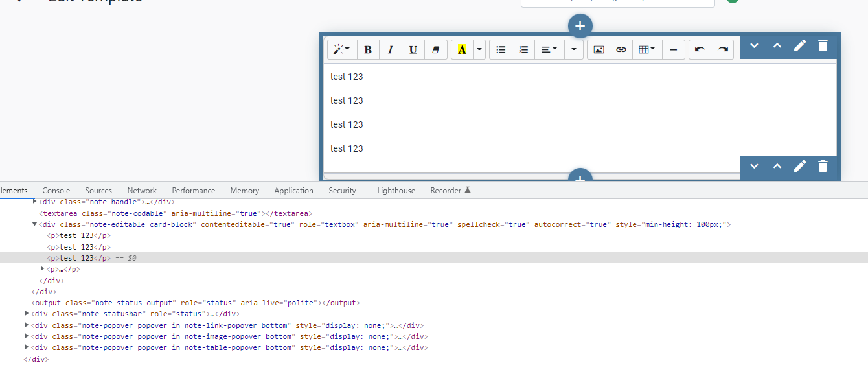Screen dimensions: 868x365
Task: Switch to the Console tab
Action: 56,191
